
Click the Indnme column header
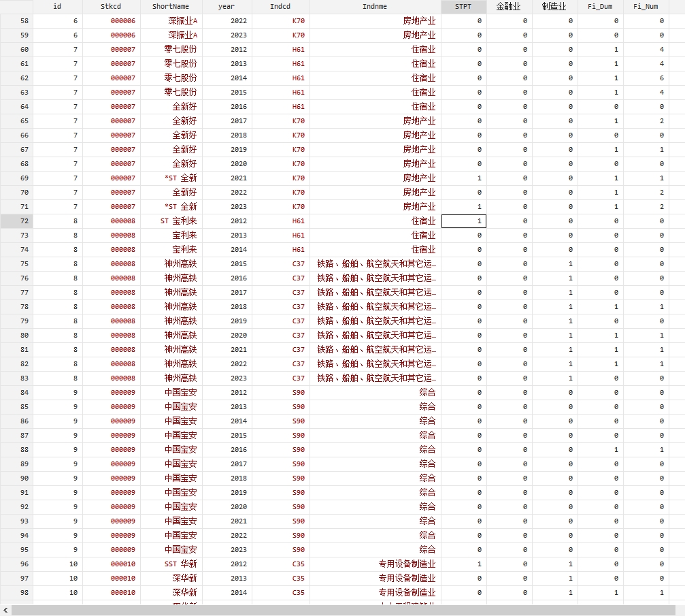coord(375,7)
